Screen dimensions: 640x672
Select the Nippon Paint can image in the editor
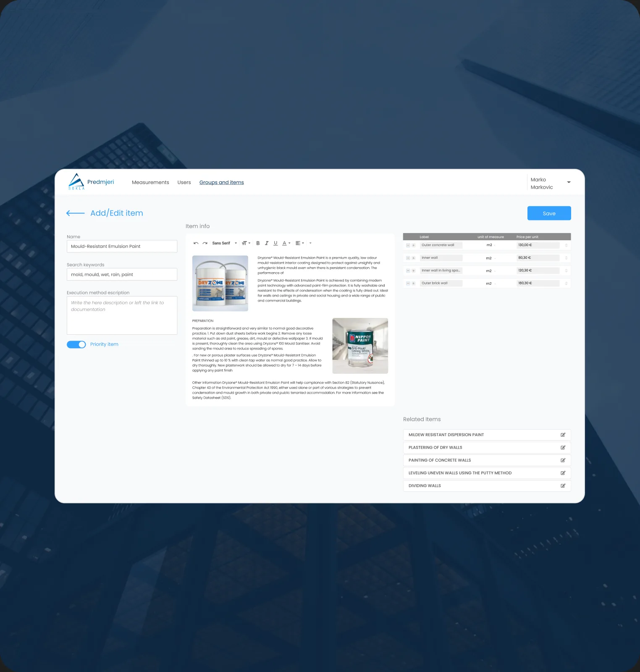pyautogui.click(x=360, y=346)
